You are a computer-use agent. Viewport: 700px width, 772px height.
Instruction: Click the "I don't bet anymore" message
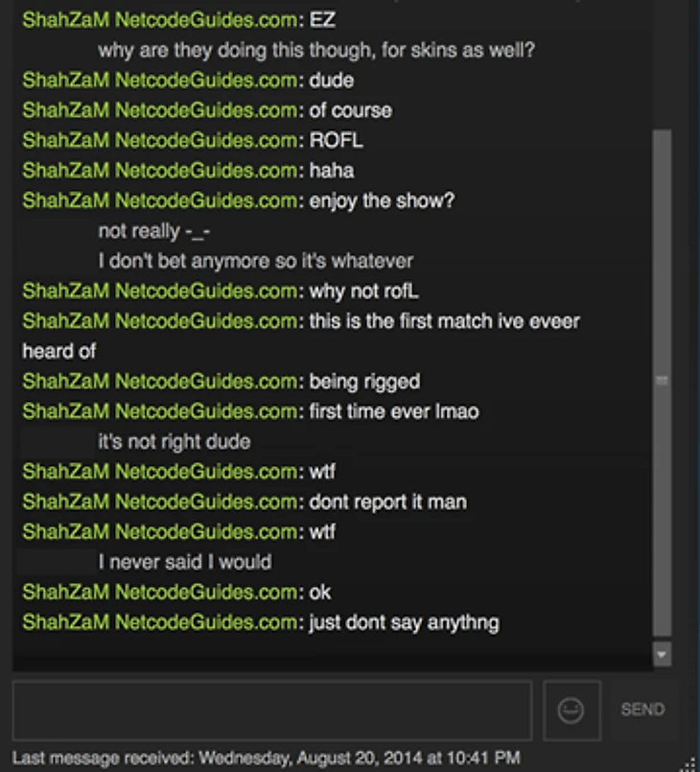click(255, 261)
